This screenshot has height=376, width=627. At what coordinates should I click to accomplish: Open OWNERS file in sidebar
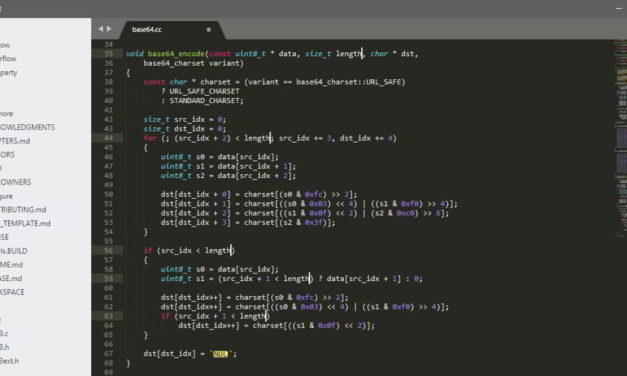[16, 182]
